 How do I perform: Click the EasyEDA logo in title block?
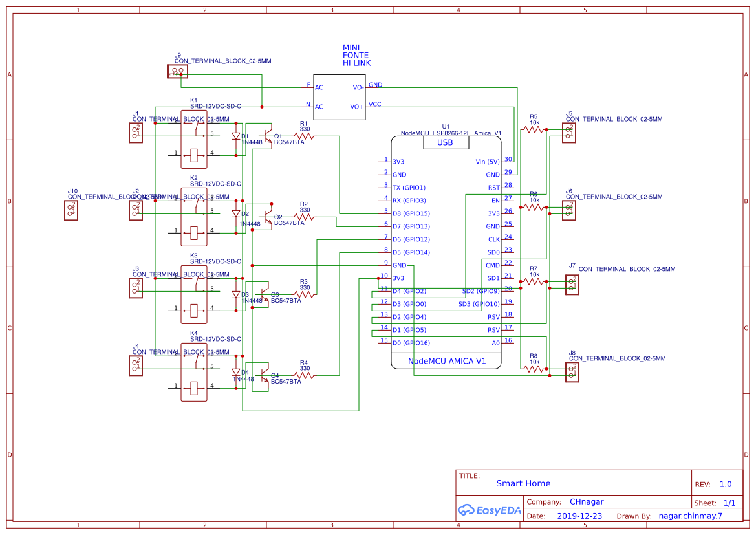pyautogui.click(x=490, y=510)
